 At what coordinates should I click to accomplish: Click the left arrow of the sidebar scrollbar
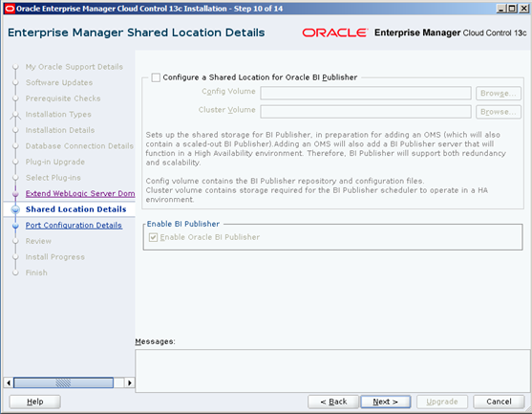[x=9, y=382]
